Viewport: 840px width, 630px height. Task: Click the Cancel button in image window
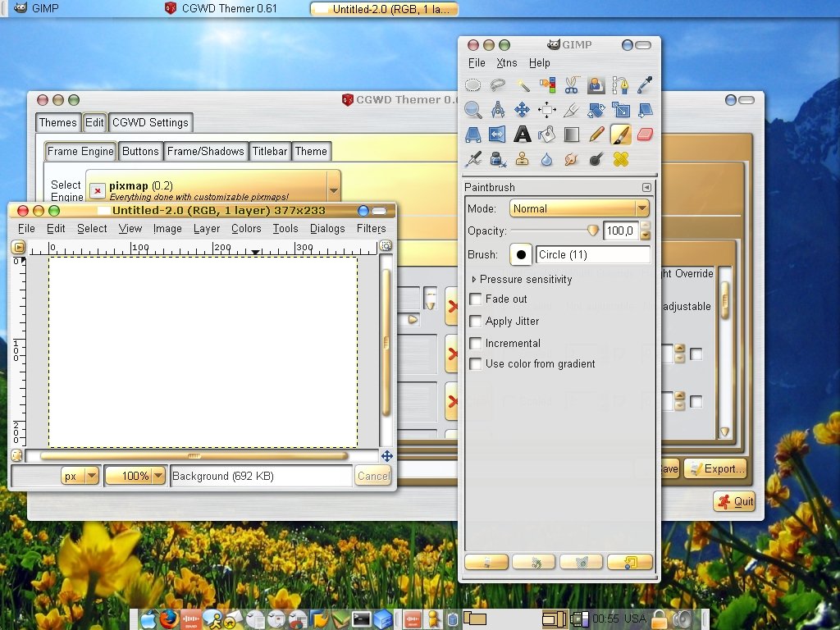click(x=373, y=476)
